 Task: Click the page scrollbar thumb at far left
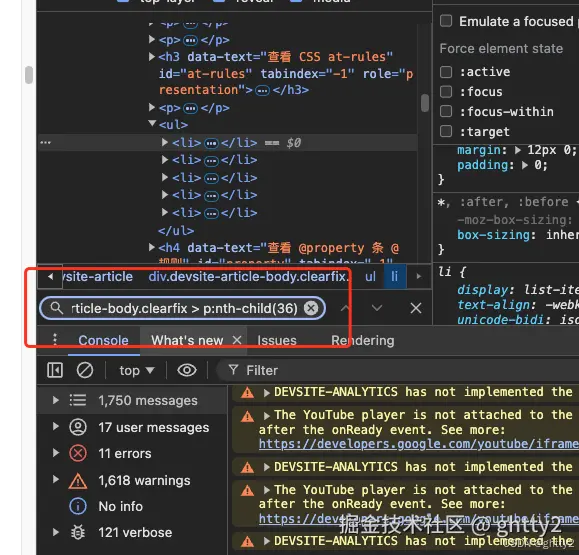(x=29, y=75)
